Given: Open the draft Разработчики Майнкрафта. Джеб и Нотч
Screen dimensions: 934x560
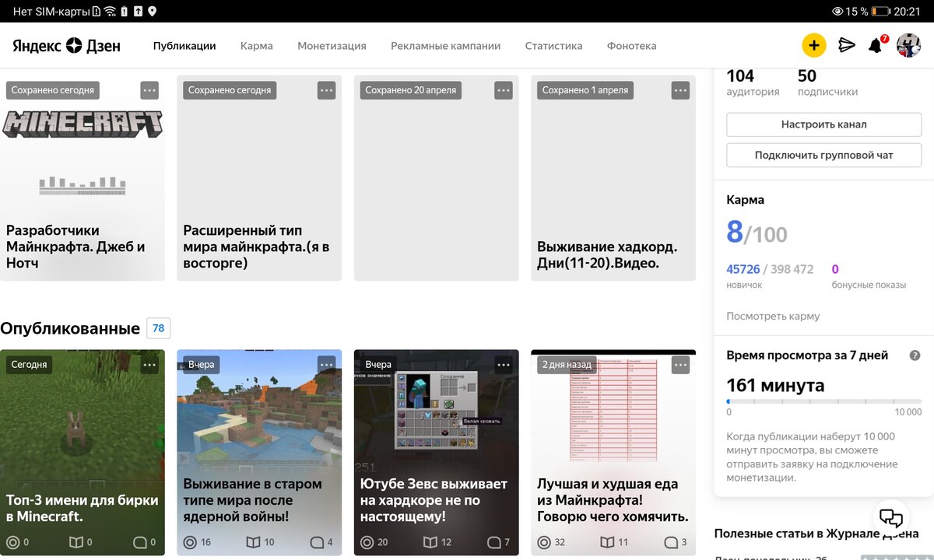Looking at the screenshot, I should pyautogui.click(x=83, y=177).
